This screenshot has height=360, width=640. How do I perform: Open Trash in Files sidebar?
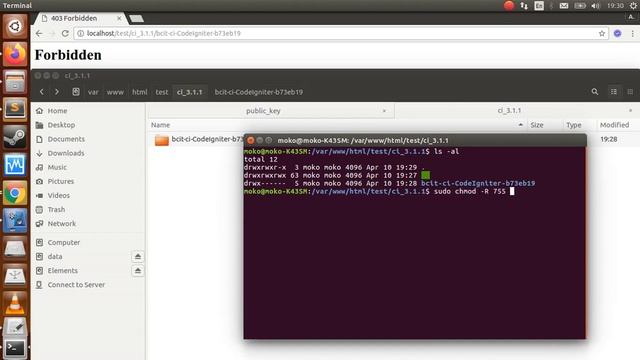[56, 209]
